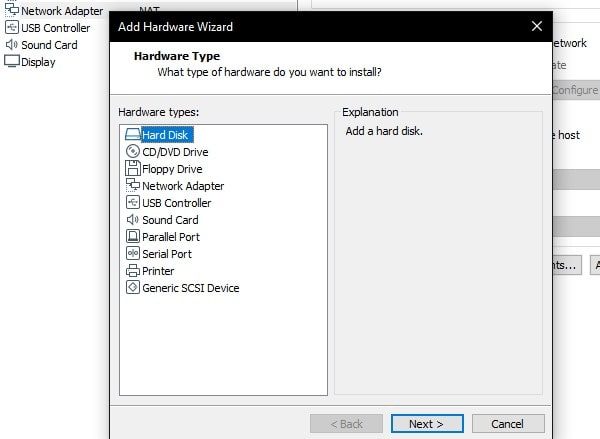Click the CD/DVD Drive disc icon

coord(133,152)
